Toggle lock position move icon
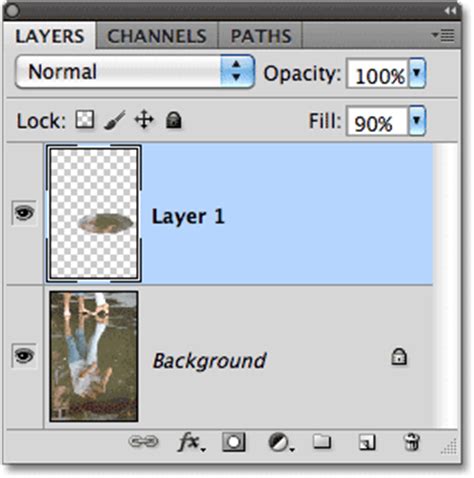This screenshot has width=474, height=478. click(144, 120)
